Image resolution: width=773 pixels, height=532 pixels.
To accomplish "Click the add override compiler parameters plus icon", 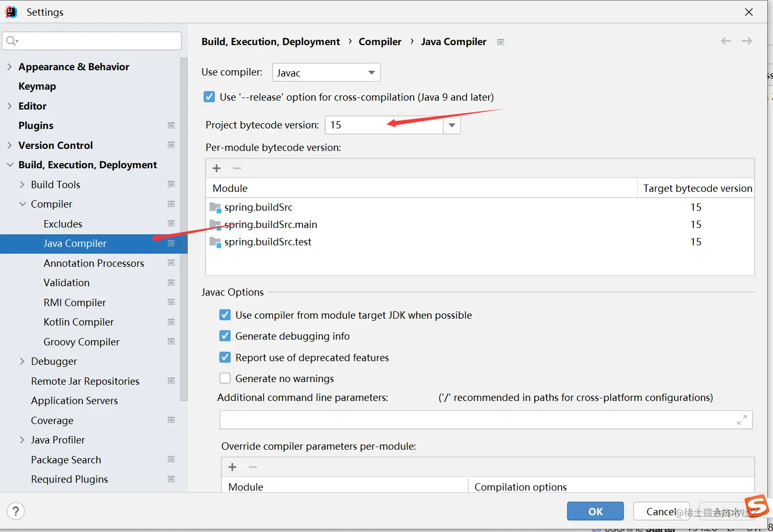I will point(232,467).
